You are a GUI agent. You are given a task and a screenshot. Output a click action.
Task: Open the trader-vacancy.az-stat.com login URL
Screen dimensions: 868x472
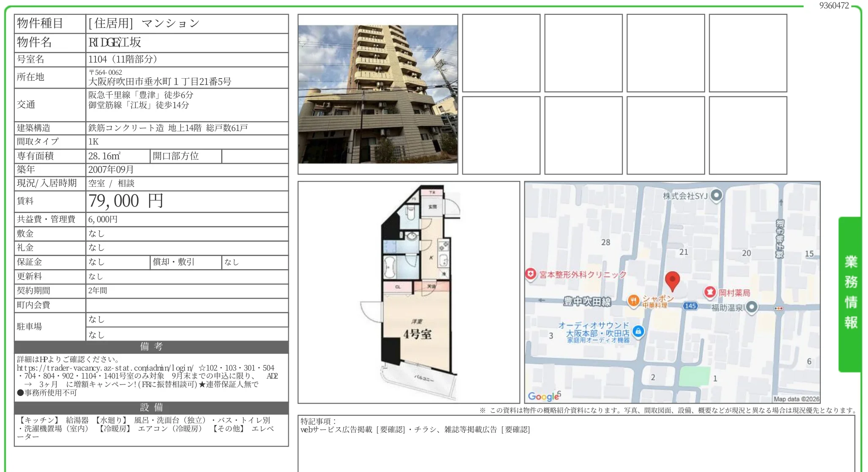105,368
